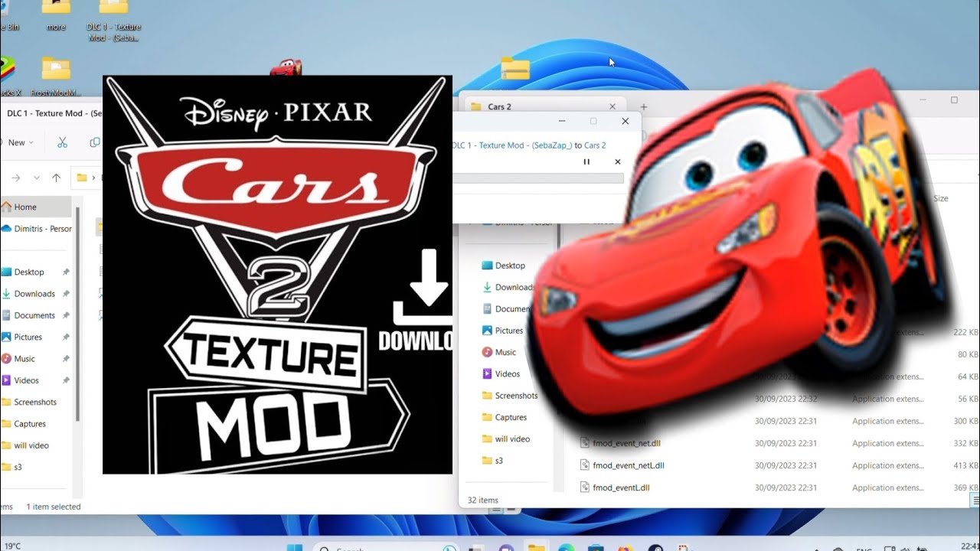This screenshot has width=980, height=551.
Task: Expand the address bar chevron beside the folder icon
Action: coord(93,178)
